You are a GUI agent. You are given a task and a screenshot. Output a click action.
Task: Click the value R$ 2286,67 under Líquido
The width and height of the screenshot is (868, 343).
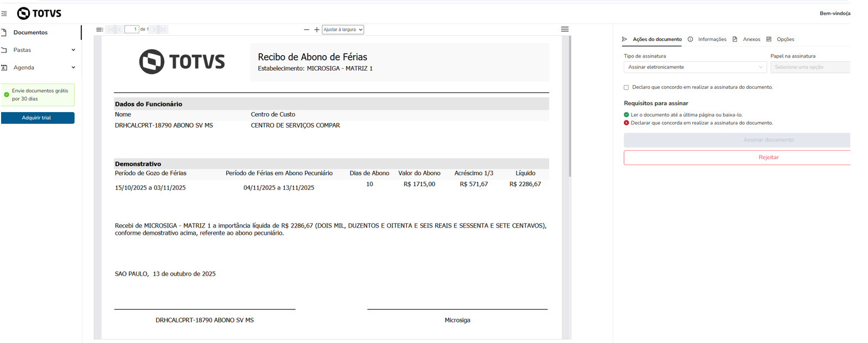tap(525, 184)
